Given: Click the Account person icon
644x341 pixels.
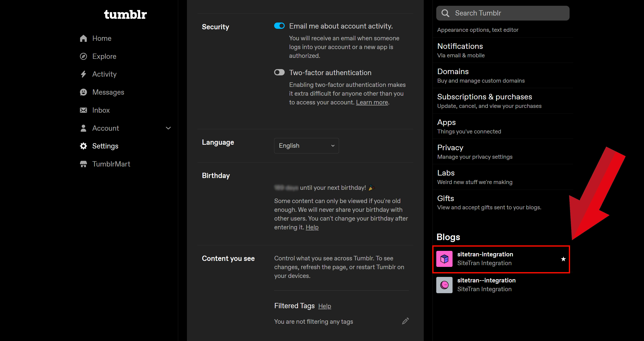Looking at the screenshot, I should 83,128.
